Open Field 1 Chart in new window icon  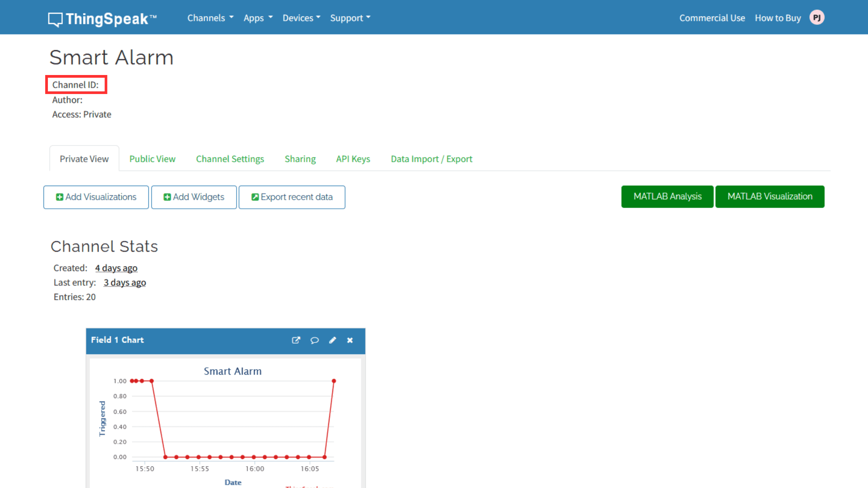point(296,340)
